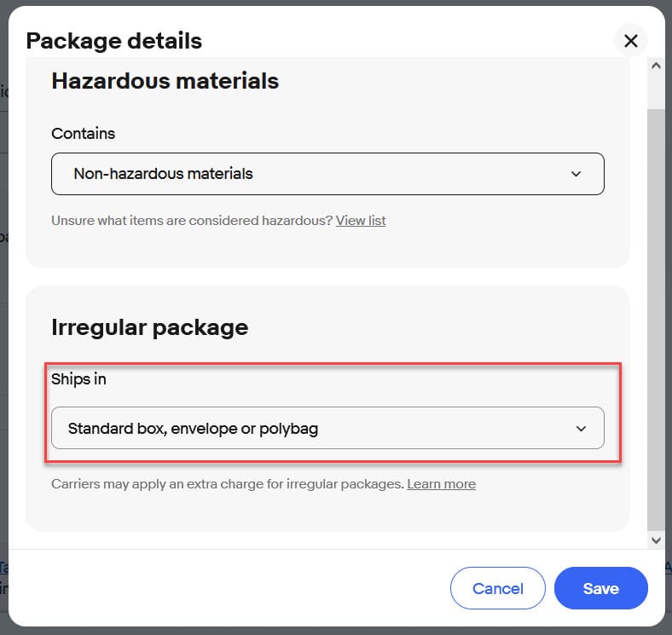Screen dimensions: 672x635
Task: Click the Contains field label
Action: 84,134
